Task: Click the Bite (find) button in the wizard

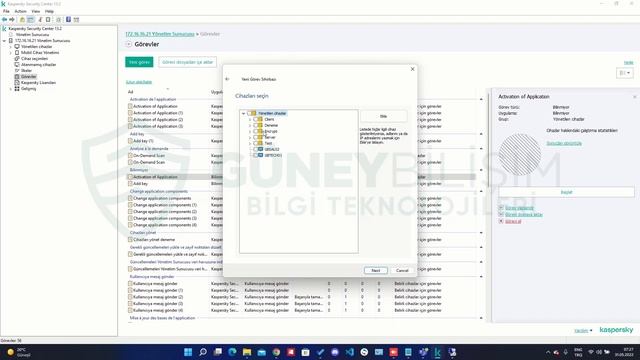Action: tap(383, 116)
